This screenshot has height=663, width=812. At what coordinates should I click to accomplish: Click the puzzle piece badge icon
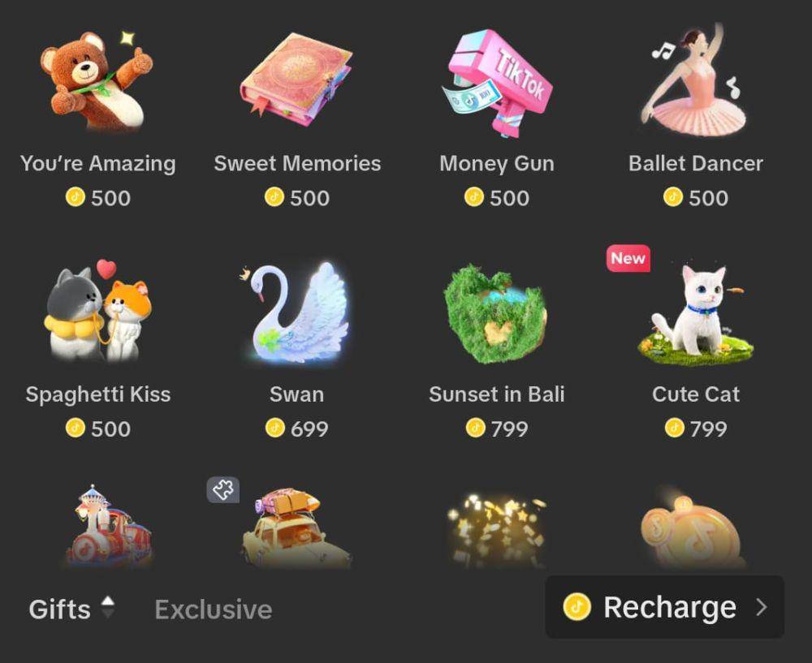click(223, 489)
